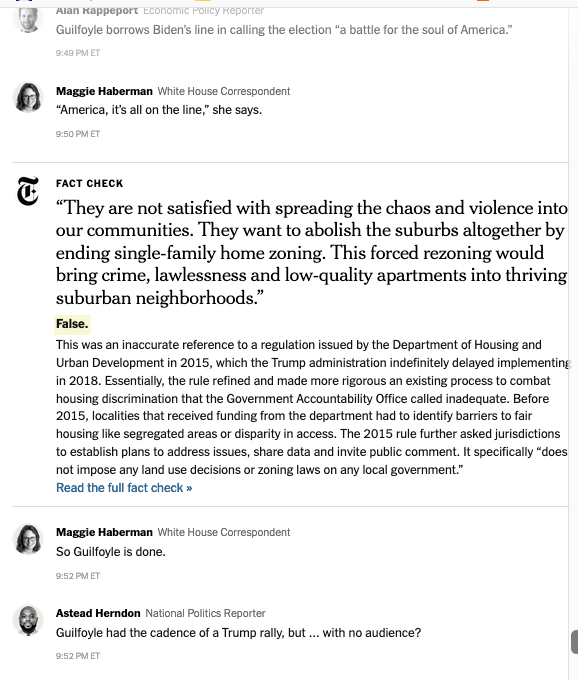Click the 'White House Correspondent' title near 9:50 post

pos(224,92)
